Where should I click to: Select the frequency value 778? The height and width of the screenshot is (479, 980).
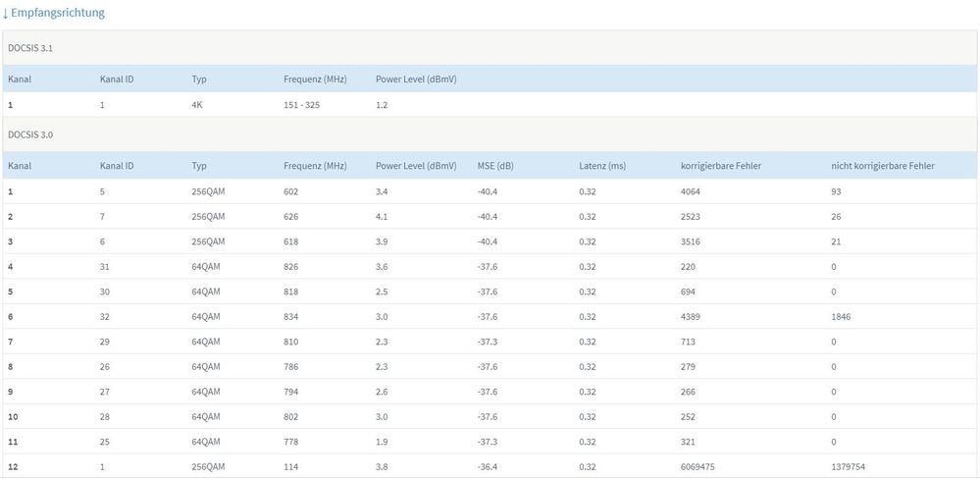click(x=290, y=442)
